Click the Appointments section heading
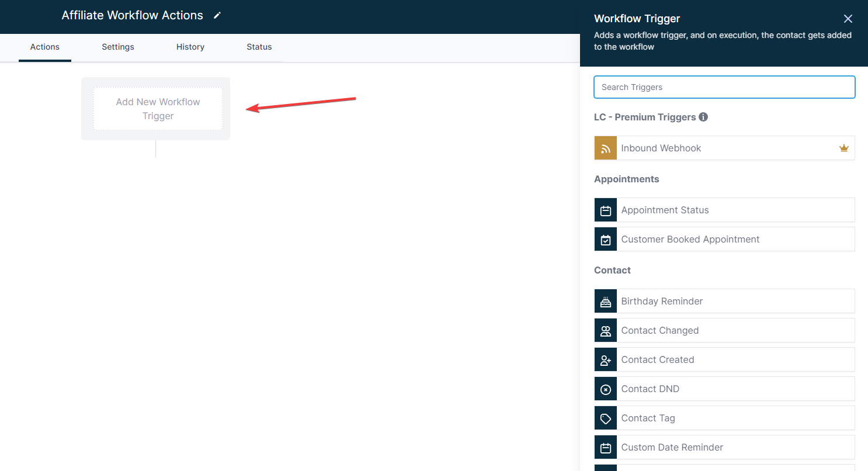 point(627,179)
